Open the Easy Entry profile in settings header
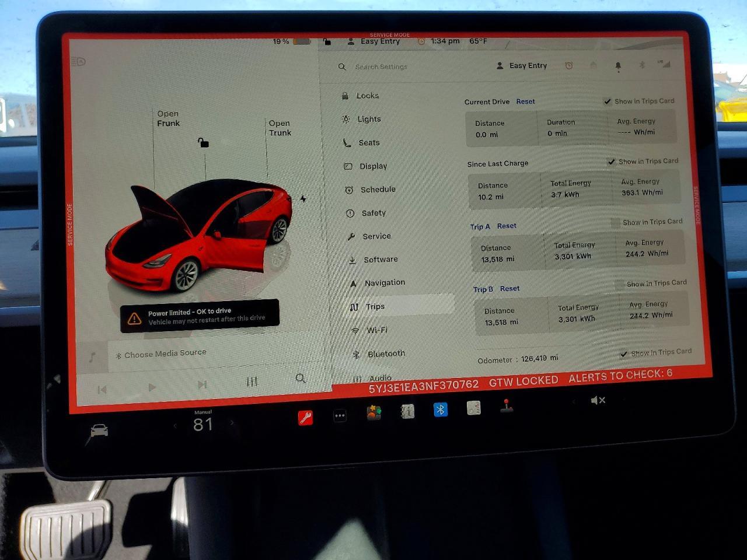 point(522,65)
